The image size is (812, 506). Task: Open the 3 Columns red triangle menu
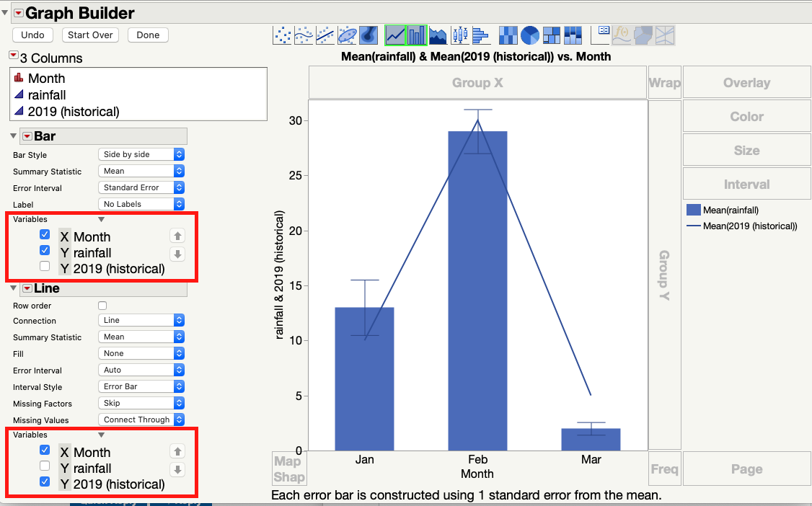[x=12, y=54]
